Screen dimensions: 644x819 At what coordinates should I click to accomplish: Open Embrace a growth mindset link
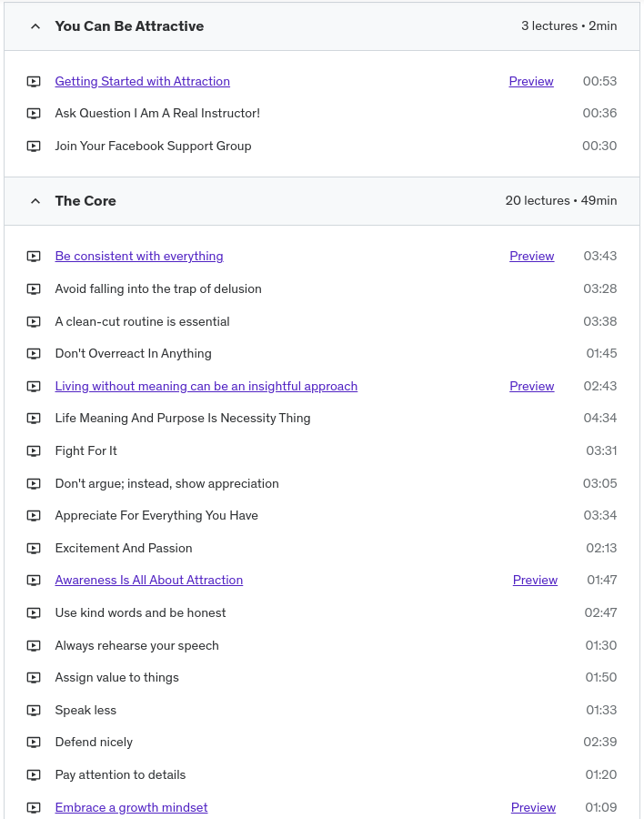click(131, 808)
